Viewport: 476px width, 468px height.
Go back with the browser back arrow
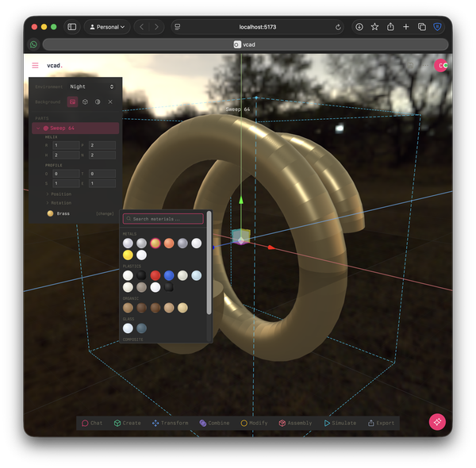[x=142, y=27]
